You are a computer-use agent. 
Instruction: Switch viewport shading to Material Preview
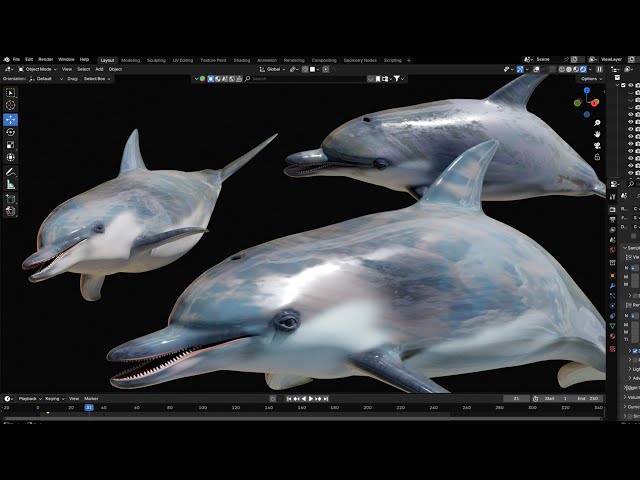(576, 69)
